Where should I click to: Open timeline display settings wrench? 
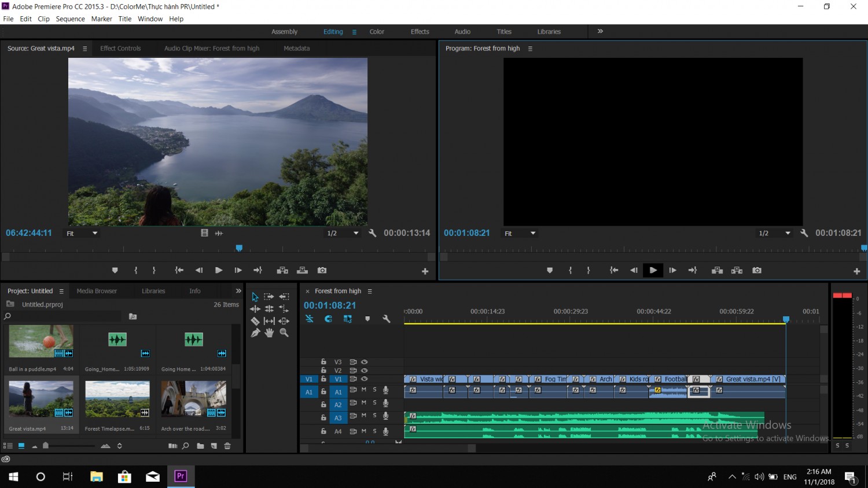click(387, 319)
